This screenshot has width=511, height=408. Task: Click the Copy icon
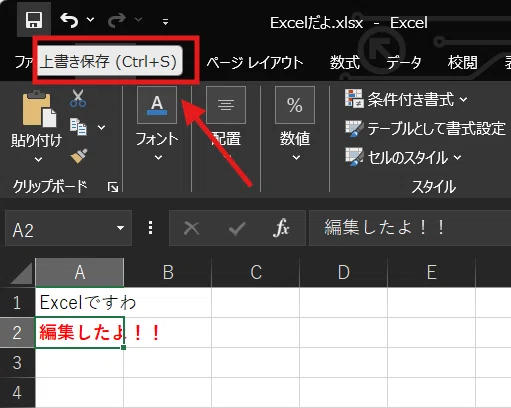click(78, 127)
